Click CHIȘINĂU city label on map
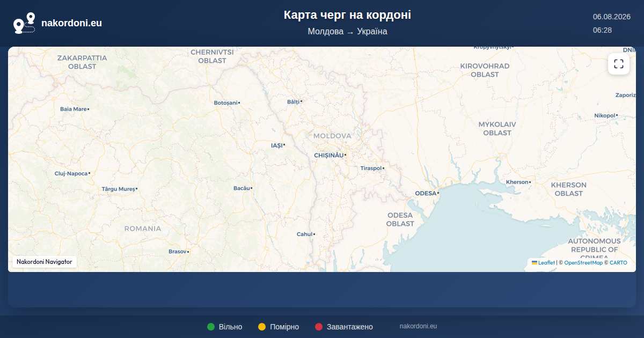 [x=328, y=155]
